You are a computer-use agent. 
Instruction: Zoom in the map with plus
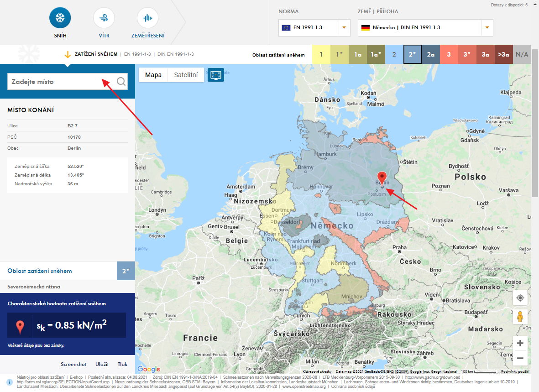520,343
